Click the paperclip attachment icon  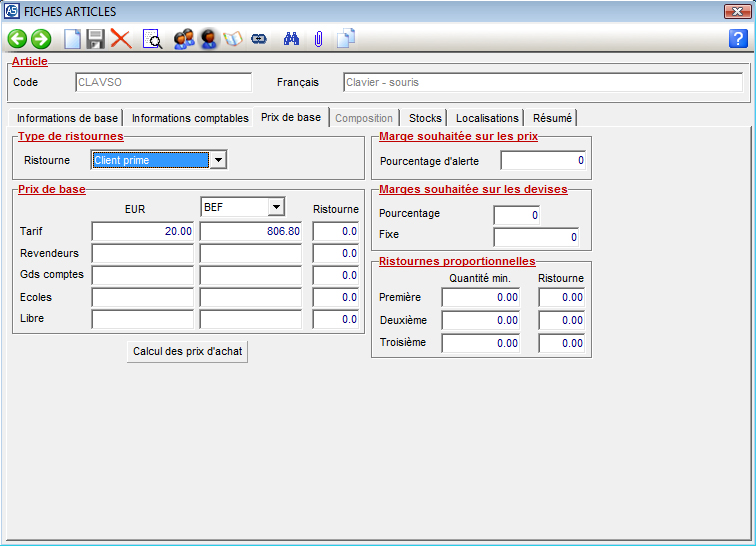318,39
